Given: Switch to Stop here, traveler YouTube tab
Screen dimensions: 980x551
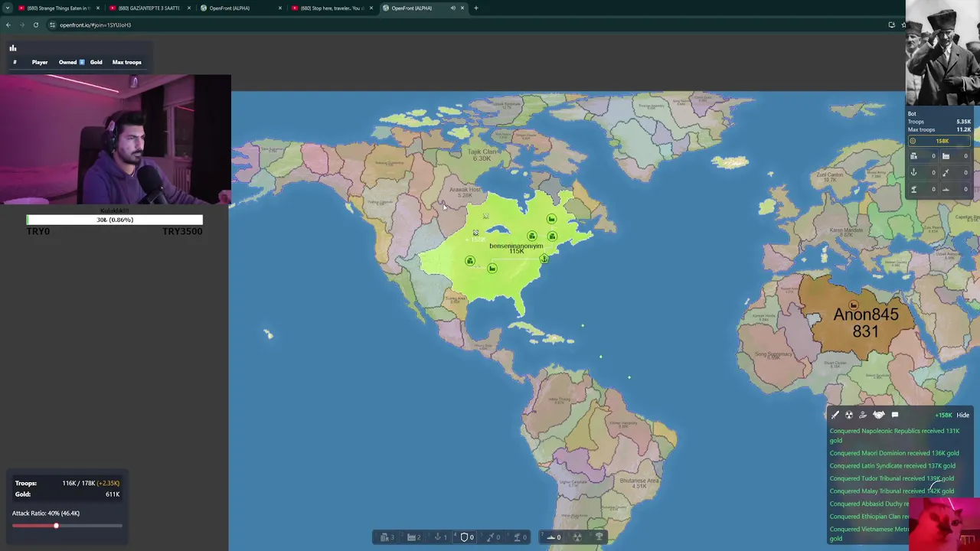Looking at the screenshot, I should [332, 8].
